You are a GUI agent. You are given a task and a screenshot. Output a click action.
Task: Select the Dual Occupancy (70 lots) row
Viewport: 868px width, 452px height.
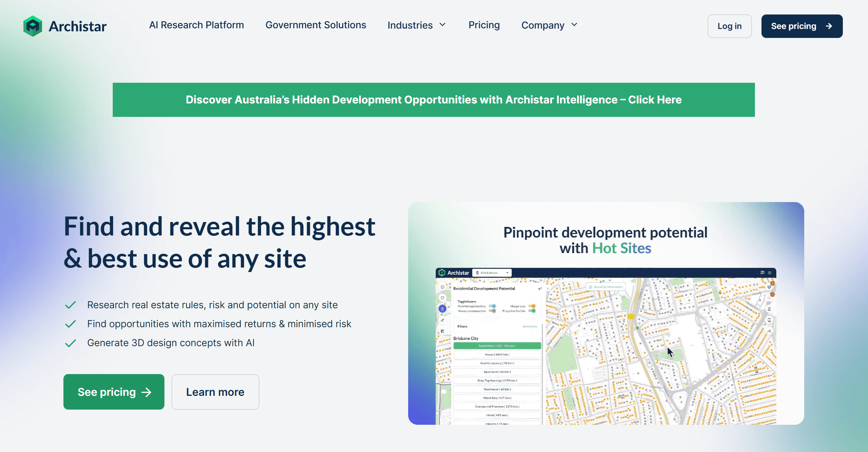click(497, 363)
